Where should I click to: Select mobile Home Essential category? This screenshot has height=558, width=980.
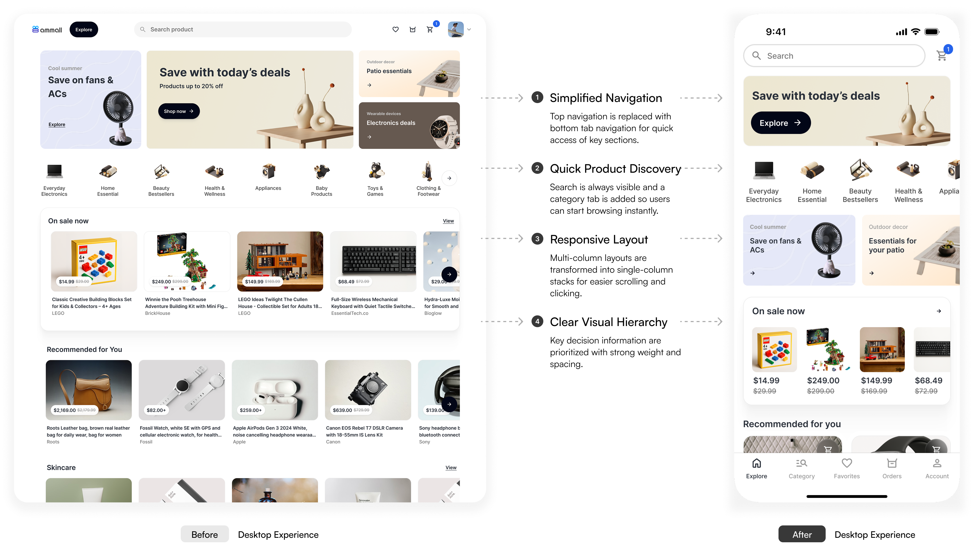coord(812,182)
